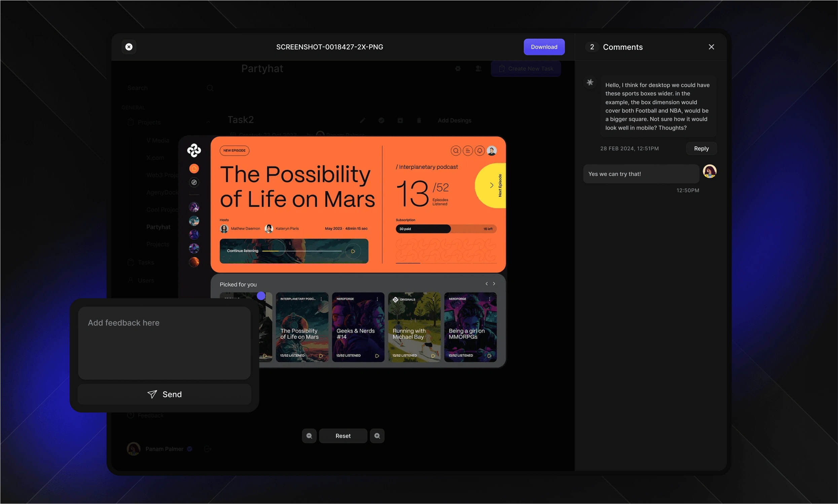Play the Being a girl on MMORPGs card

(489, 356)
